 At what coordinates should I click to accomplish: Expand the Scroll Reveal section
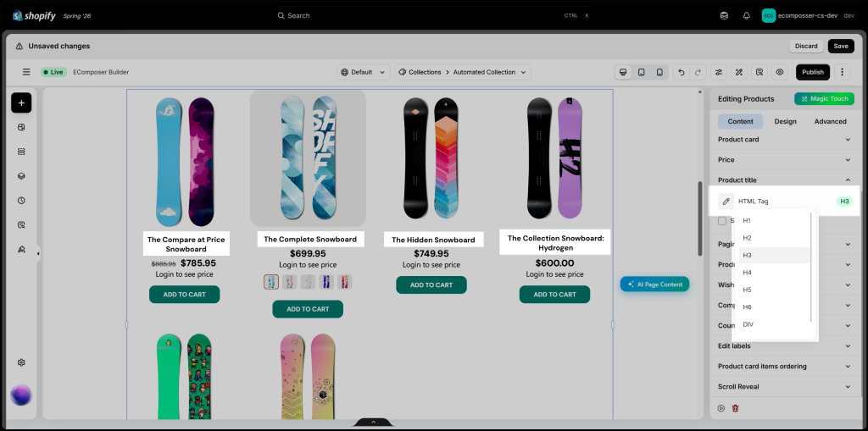(x=784, y=387)
